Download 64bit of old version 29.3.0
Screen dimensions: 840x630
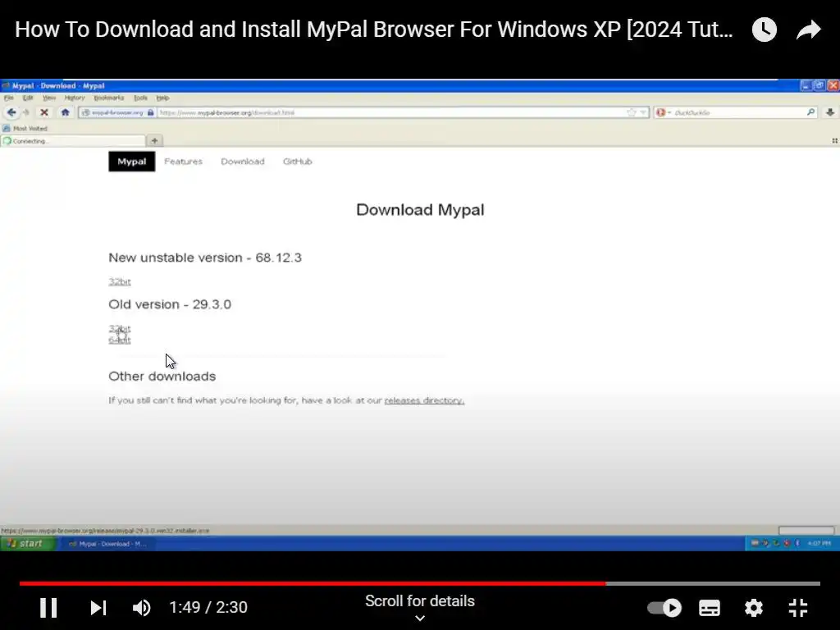[x=120, y=340]
